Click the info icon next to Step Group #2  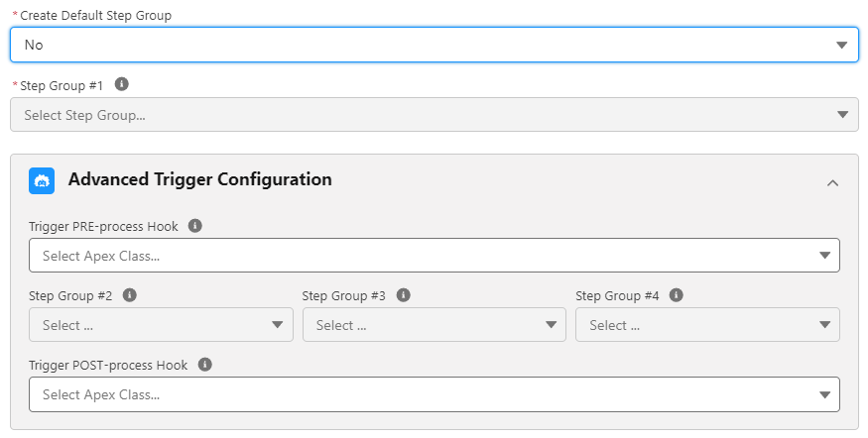tap(129, 295)
